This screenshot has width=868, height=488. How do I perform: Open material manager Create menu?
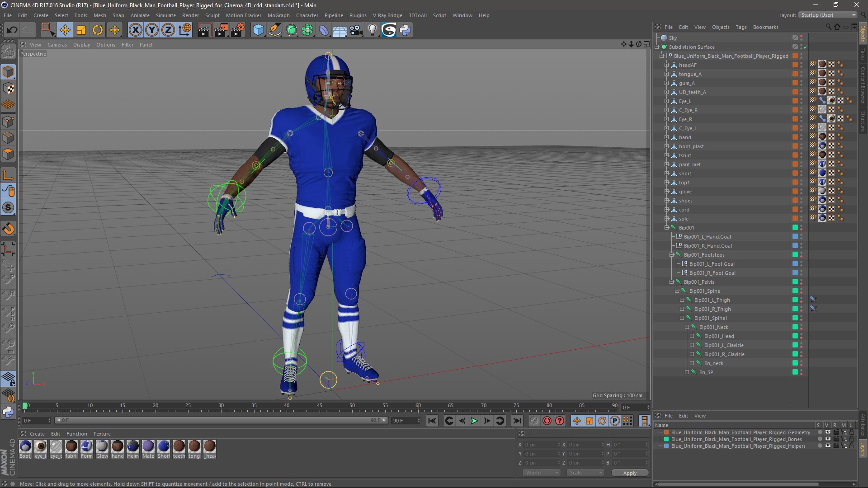(x=37, y=434)
